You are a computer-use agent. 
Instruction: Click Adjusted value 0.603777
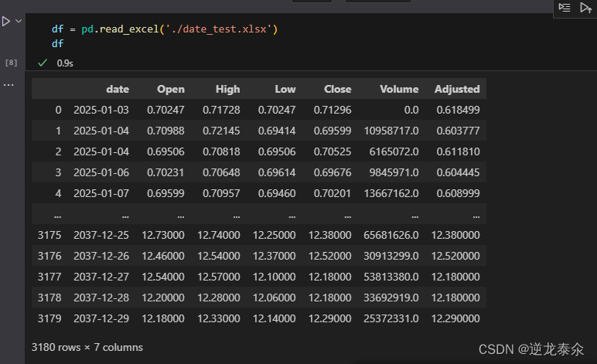(x=458, y=131)
